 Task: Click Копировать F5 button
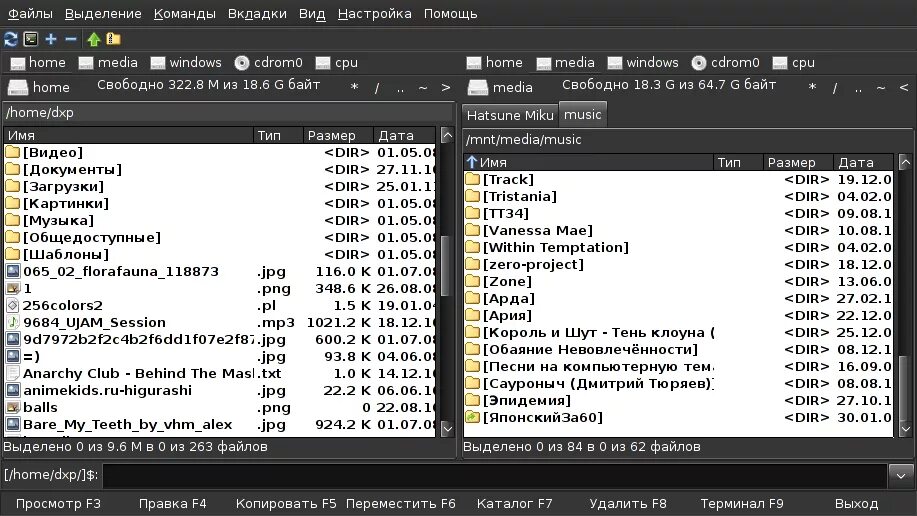click(286, 504)
